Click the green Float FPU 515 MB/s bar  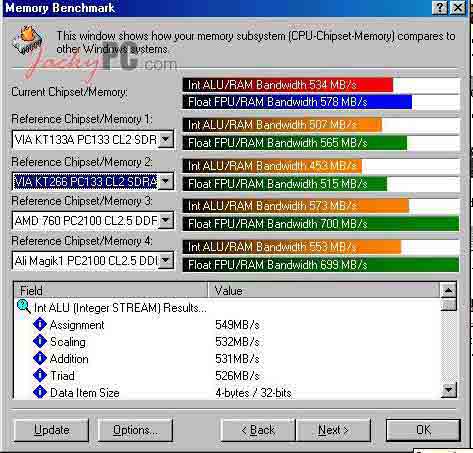pyautogui.click(x=285, y=184)
